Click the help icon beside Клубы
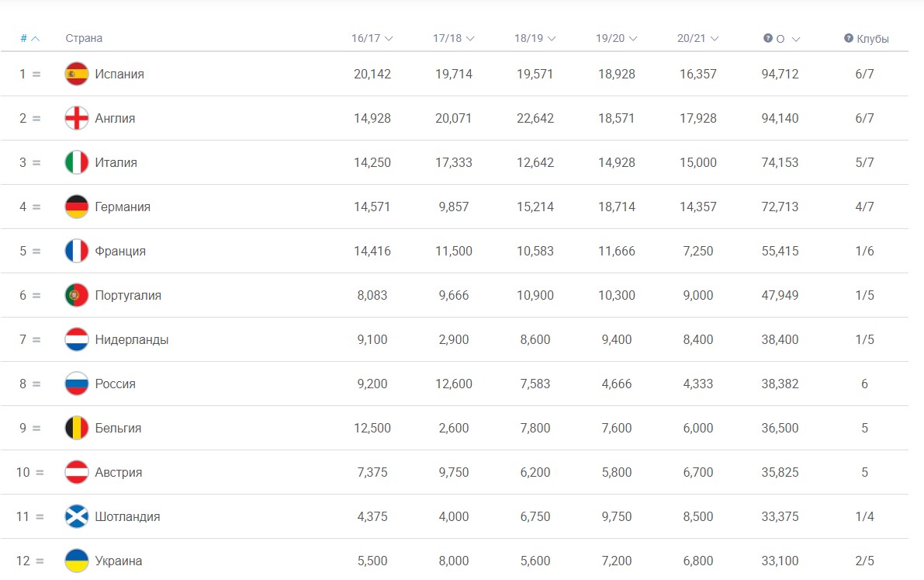The height and width of the screenshot is (580, 924). [849, 38]
